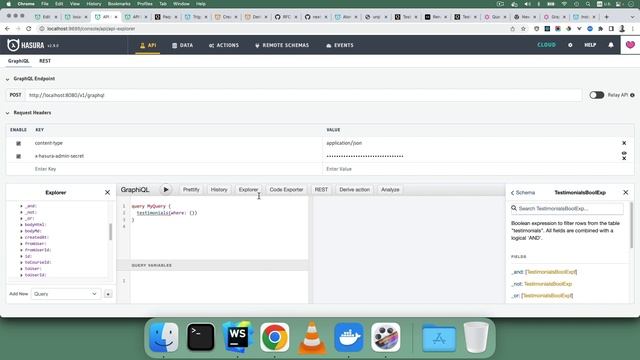Open the Add New Query dropdown
This screenshot has height=360, width=640.
click(66, 294)
